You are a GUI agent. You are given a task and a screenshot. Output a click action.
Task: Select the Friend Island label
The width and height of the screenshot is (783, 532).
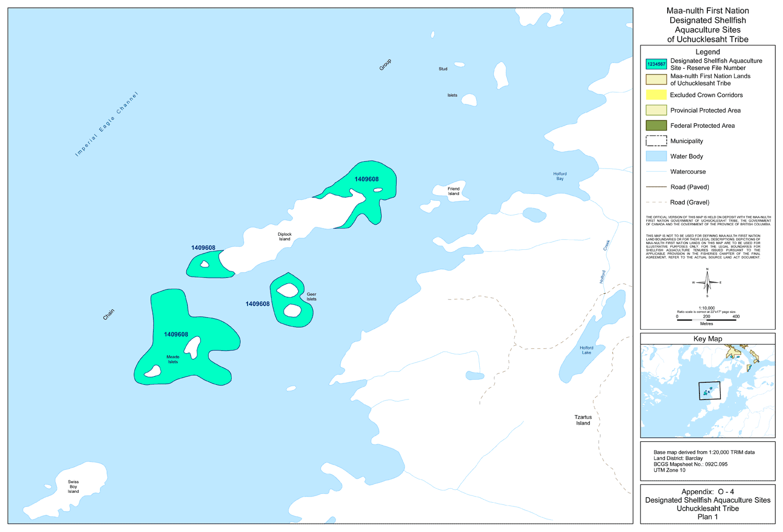(x=454, y=191)
